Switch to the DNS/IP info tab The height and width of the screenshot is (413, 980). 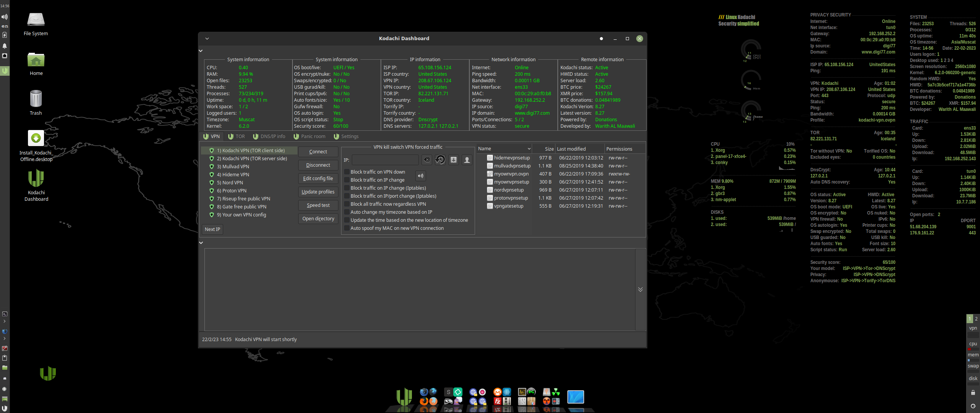(269, 137)
